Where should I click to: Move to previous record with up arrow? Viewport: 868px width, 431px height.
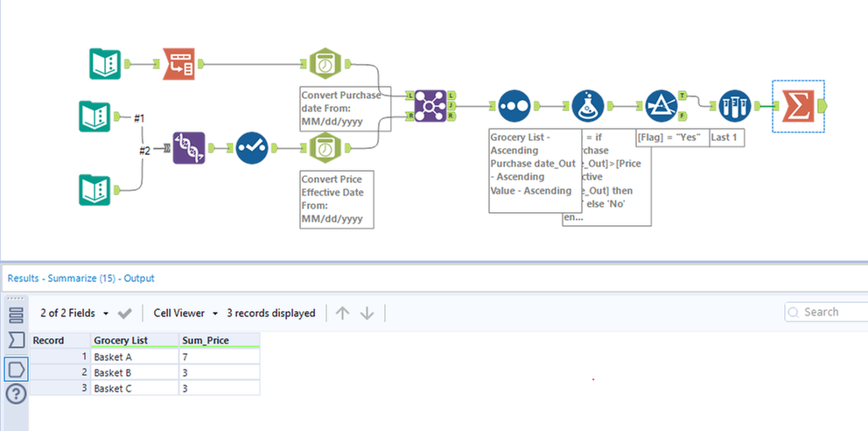[x=343, y=313]
